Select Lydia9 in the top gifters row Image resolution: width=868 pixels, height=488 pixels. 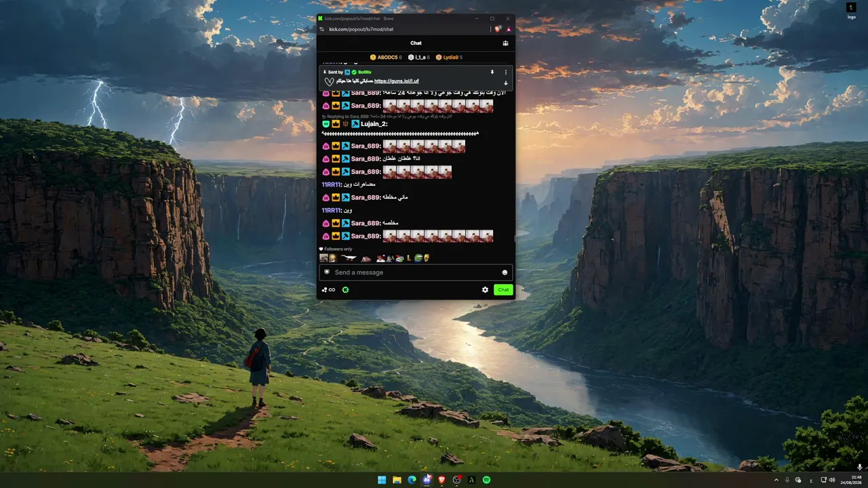coord(449,58)
